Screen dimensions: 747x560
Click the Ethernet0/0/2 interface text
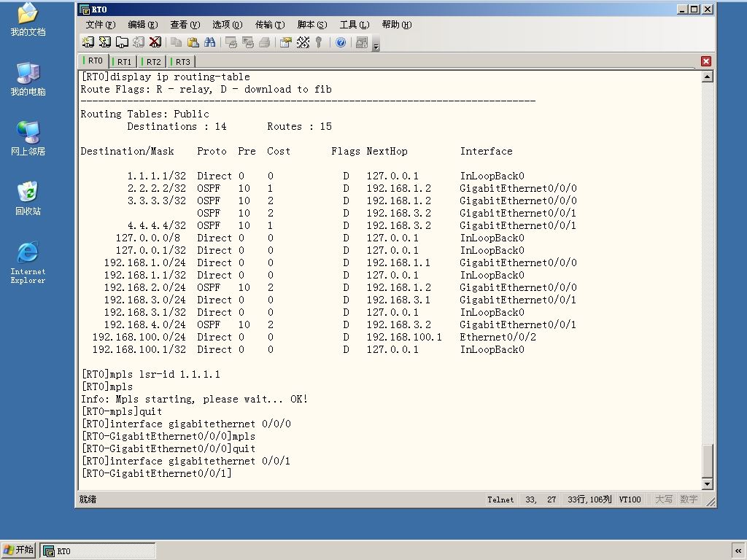[498, 337]
